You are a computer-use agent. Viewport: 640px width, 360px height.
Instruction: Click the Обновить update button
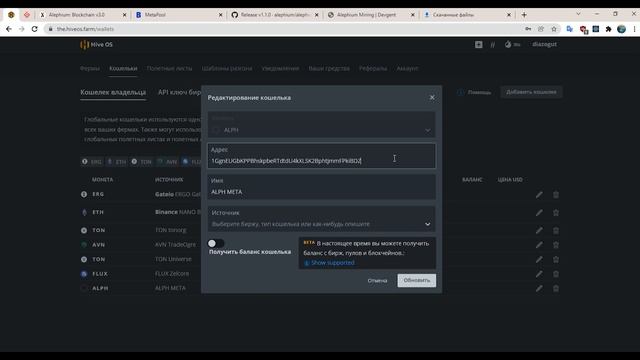pos(417,280)
